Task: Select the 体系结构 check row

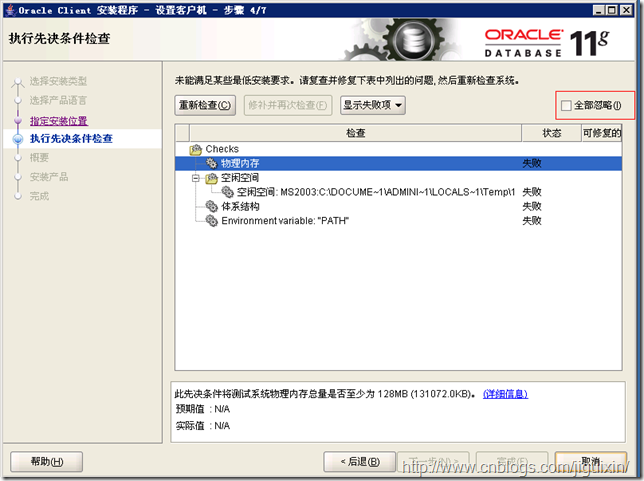Action: tap(398, 206)
